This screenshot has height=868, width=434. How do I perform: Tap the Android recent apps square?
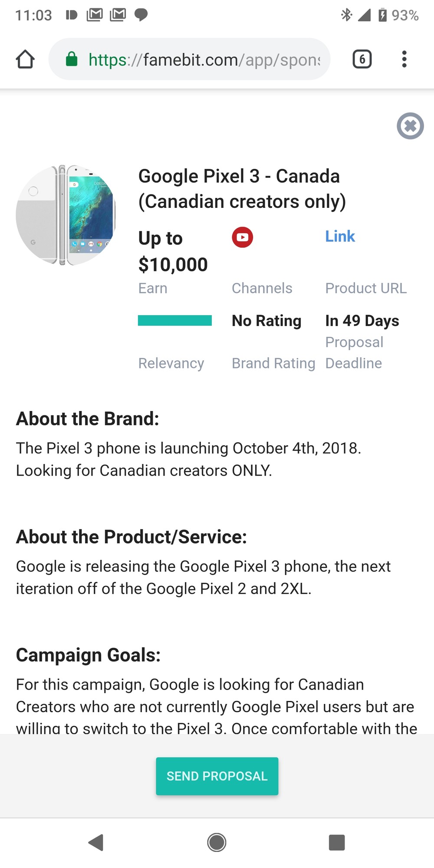coord(337,842)
